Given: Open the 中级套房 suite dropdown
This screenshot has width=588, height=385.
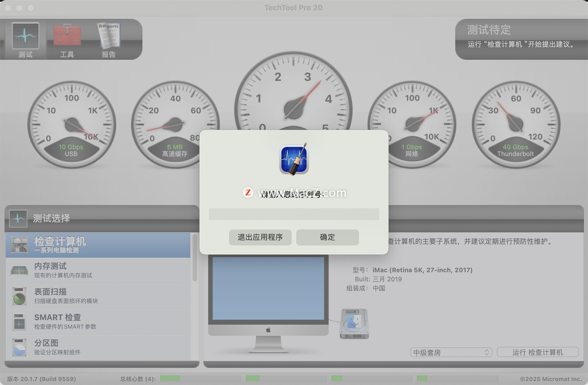Looking at the screenshot, I should [451, 352].
